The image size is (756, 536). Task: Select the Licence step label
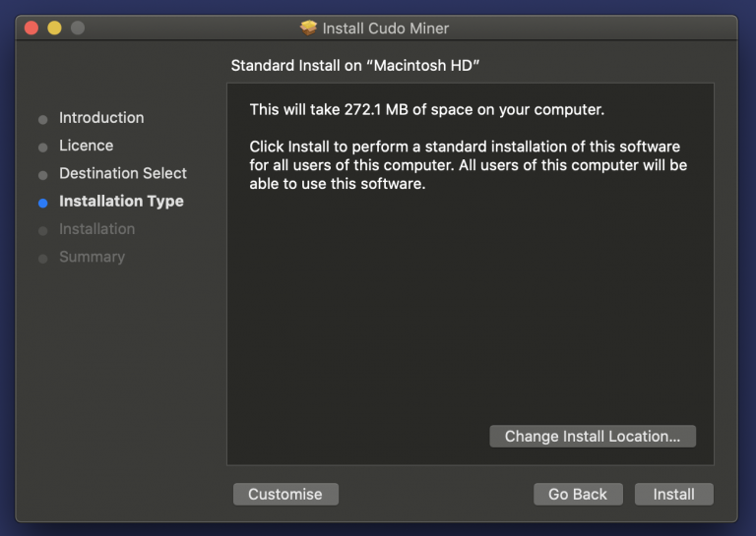click(x=86, y=146)
